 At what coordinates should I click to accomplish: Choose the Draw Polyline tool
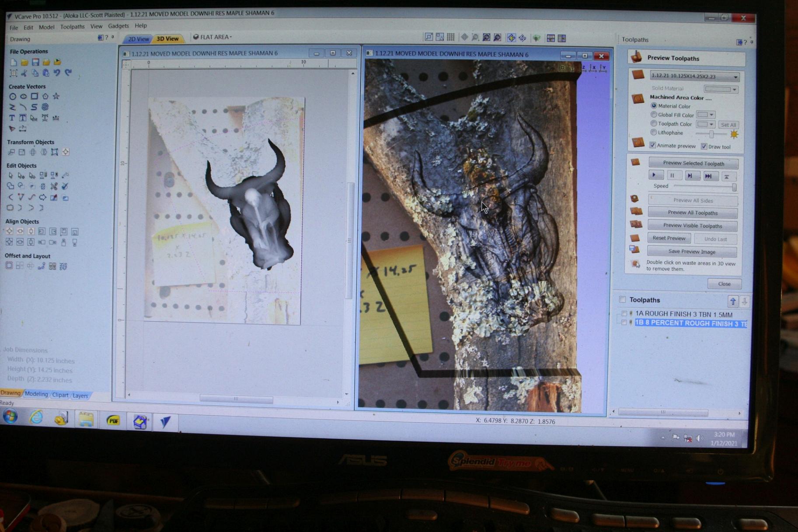point(12,107)
